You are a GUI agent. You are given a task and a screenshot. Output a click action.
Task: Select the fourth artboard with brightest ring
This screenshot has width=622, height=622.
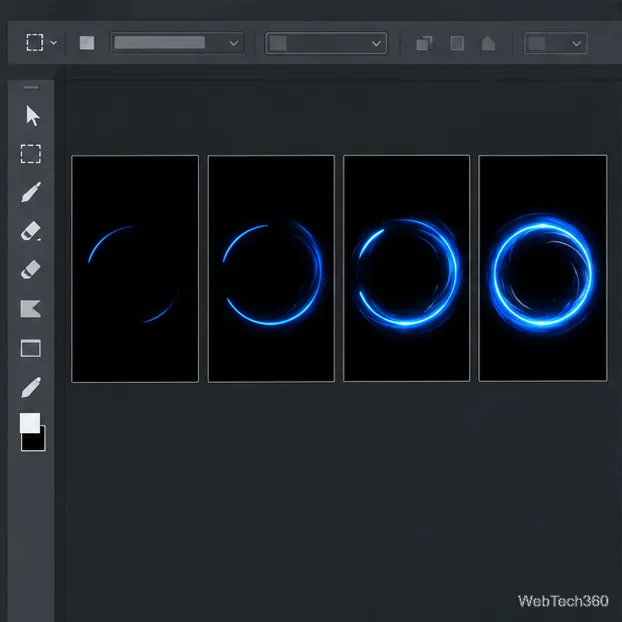(543, 269)
